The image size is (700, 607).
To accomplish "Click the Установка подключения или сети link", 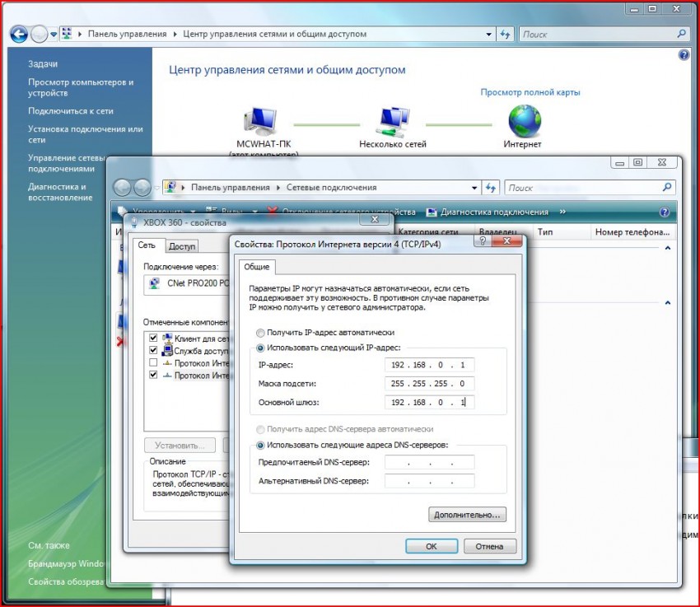I will 86,134.
